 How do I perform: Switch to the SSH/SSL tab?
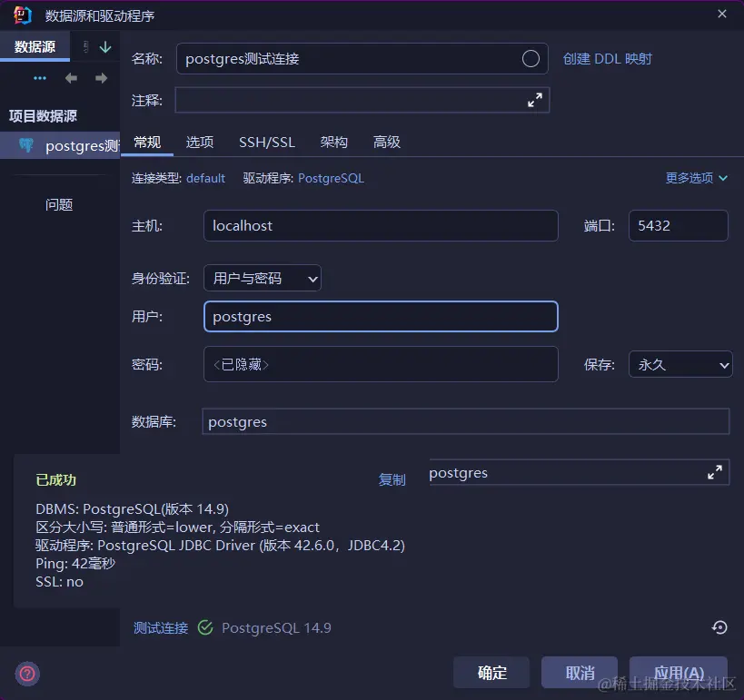click(x=266, y=142)
